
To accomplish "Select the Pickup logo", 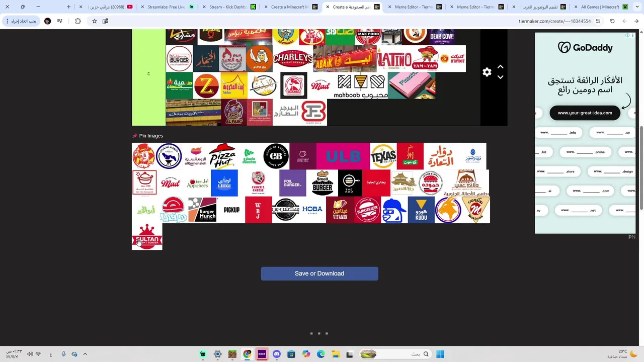I will 231,210.
